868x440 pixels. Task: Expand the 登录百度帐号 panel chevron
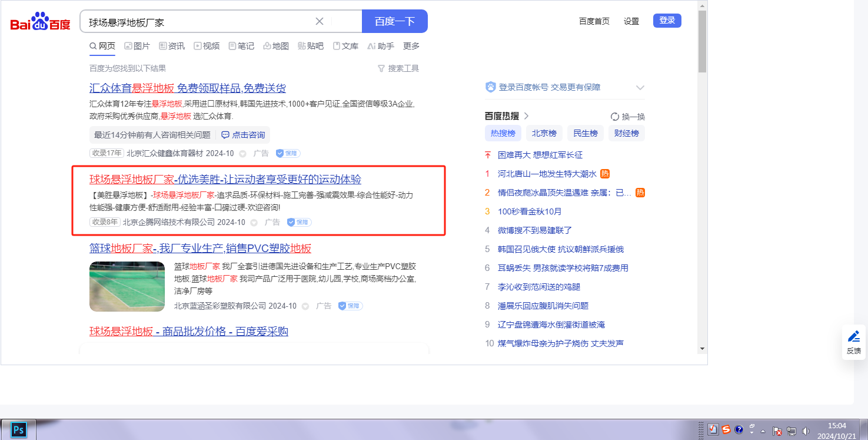(x=640, y=88)
